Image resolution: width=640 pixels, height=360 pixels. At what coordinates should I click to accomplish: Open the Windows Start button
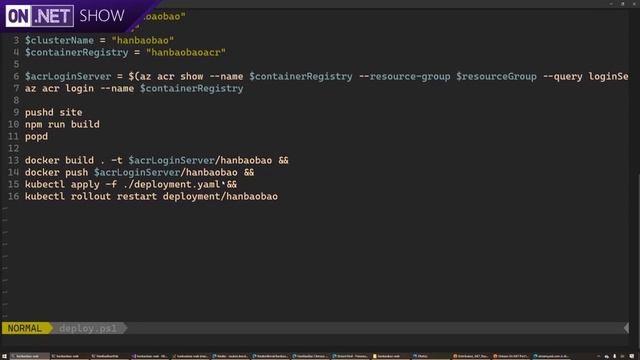tap(4, 356)
